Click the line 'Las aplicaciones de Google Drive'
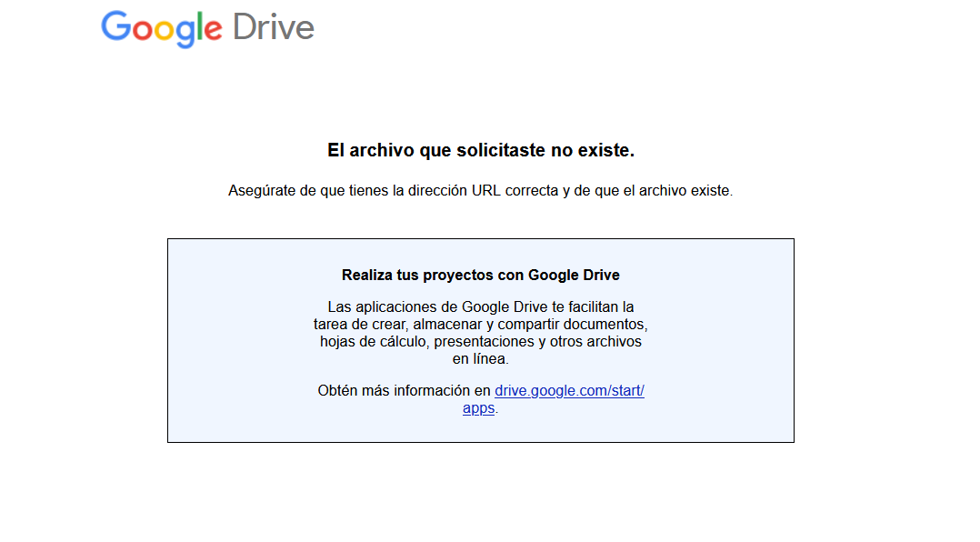This screenshot has width=980, height=542. tap(480, 307)
